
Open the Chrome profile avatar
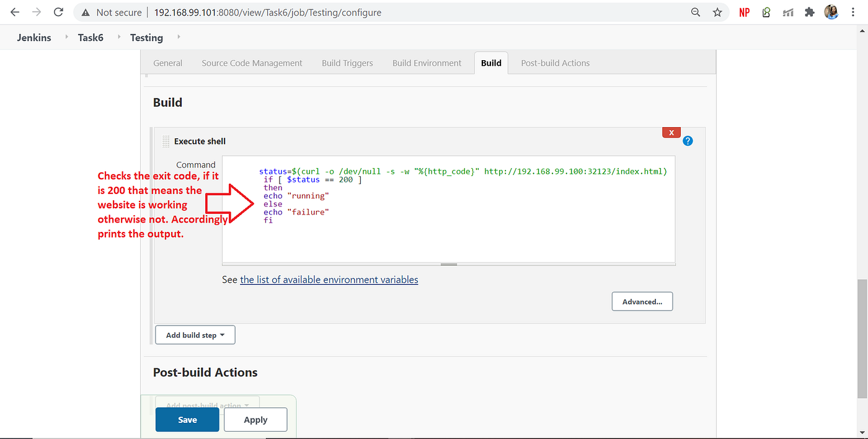click(x=831, y=12)
